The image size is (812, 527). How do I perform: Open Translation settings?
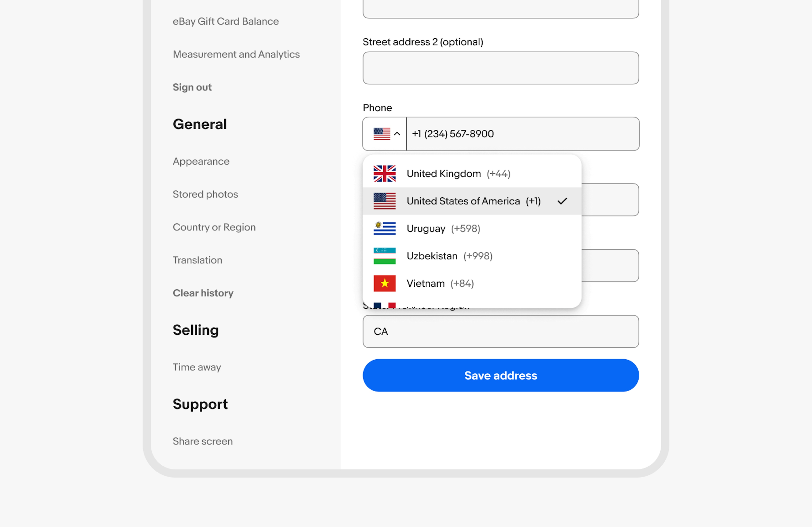[x=197, y=259]
